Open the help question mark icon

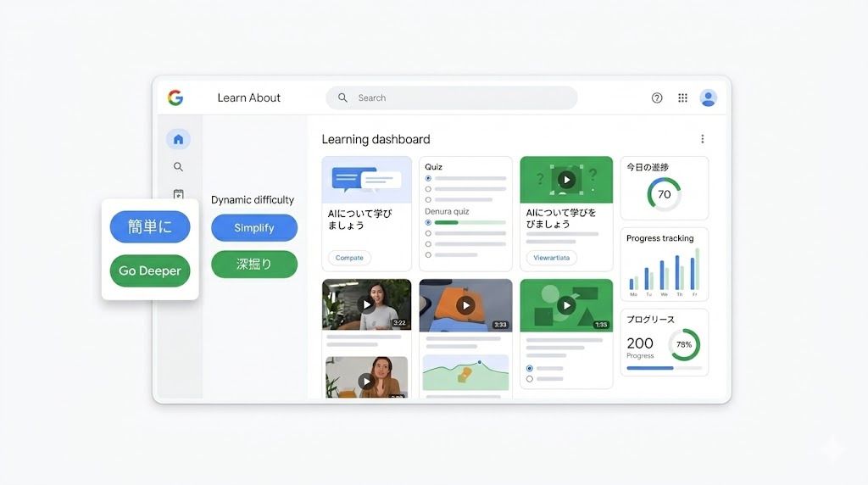(657, 98)
